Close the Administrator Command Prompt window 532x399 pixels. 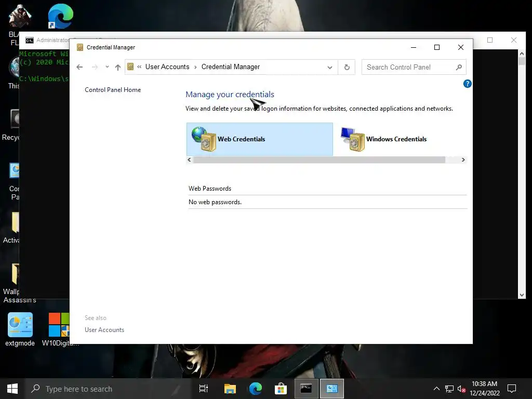[x=514, y=40]
